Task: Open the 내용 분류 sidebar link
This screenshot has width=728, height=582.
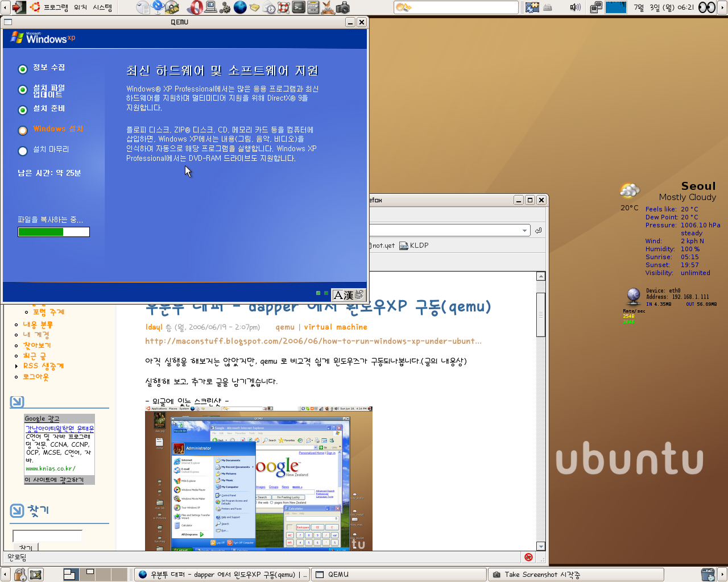Action: tap(38, 325)
